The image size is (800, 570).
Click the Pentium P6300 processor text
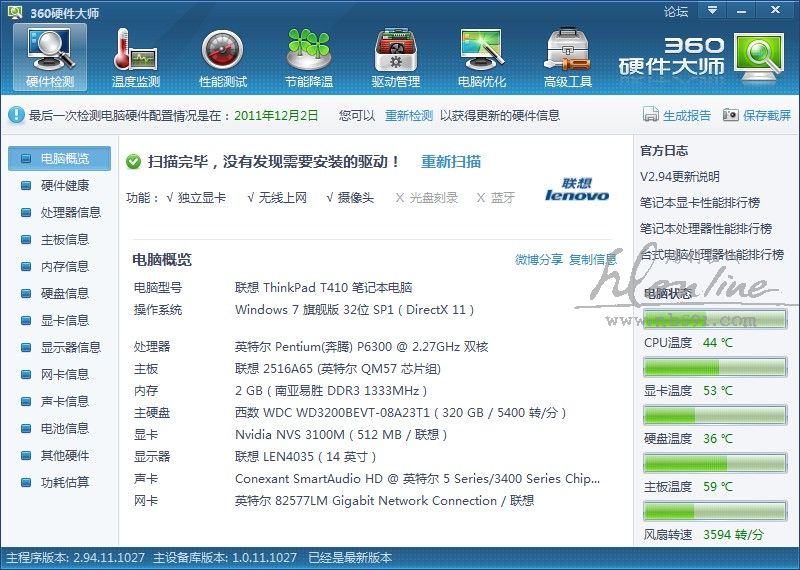pos(362,347)
